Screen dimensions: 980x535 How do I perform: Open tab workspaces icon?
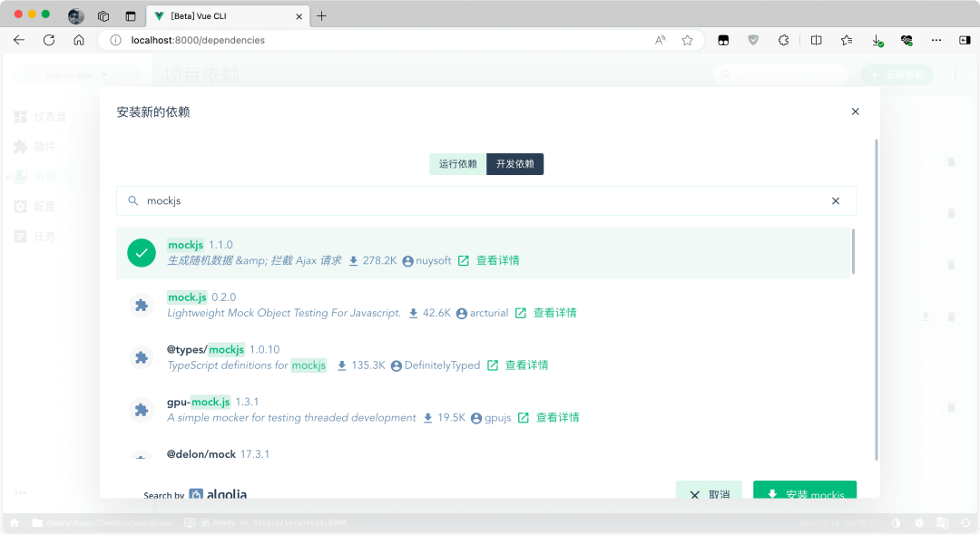[x=103, y=16]
